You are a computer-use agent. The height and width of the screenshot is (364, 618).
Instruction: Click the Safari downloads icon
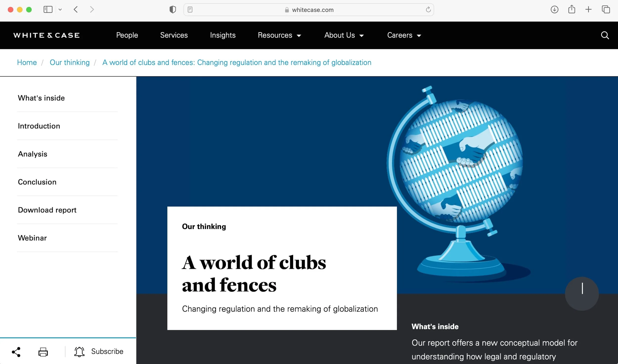[x=554, y=10]
